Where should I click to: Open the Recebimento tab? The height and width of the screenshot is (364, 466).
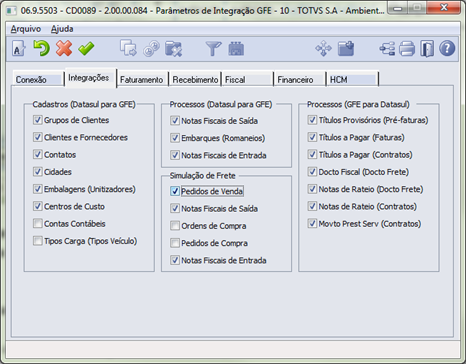195,80
